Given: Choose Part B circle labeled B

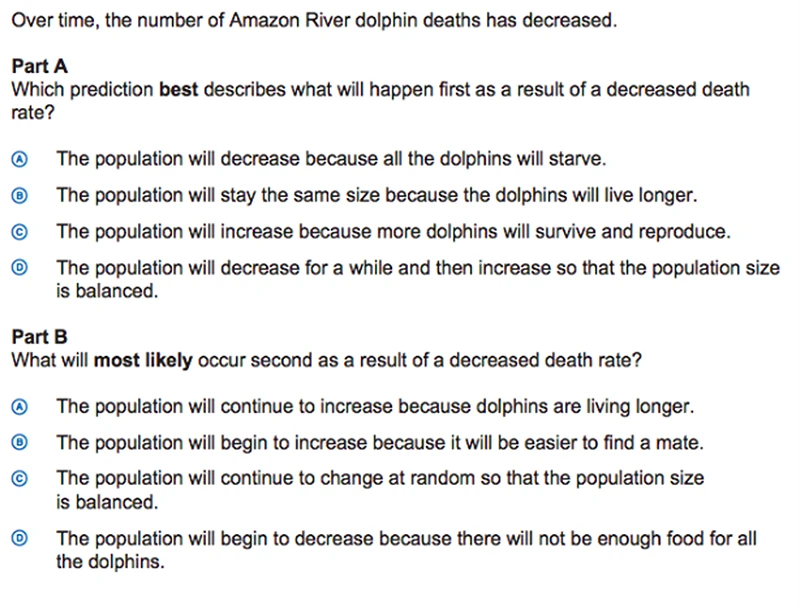Looking at the screenshot, I should click(19, 442).
